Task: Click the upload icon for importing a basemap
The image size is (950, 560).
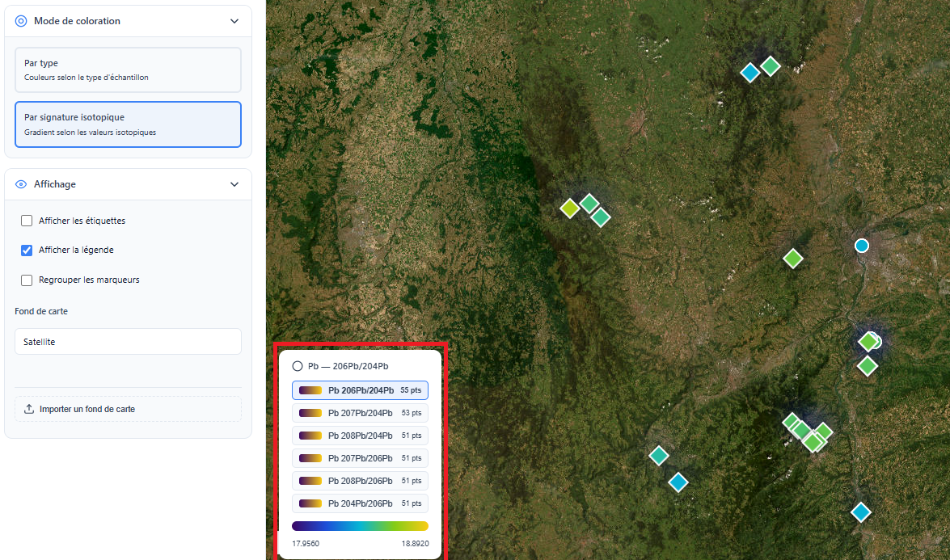Action: 30,409
